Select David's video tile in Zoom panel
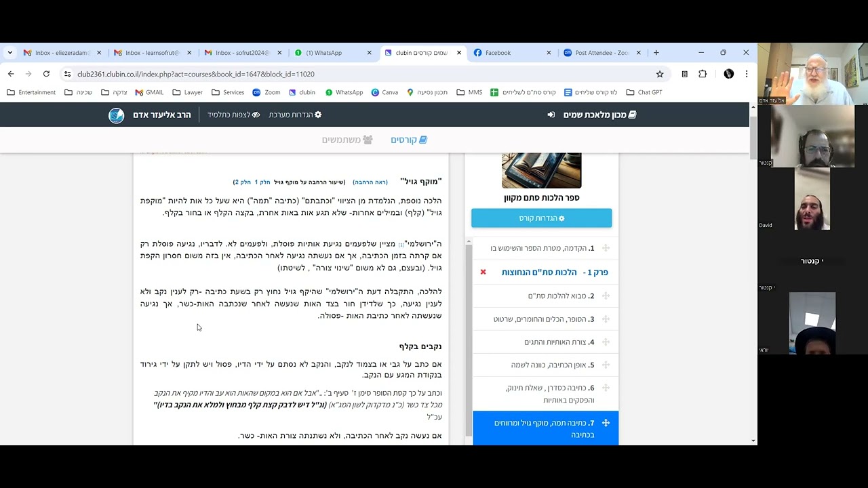 (x=812, y=199)
